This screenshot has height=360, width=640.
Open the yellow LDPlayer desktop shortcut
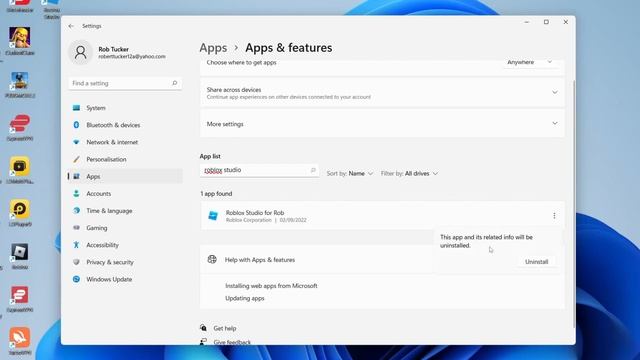[x=20, y=212]
